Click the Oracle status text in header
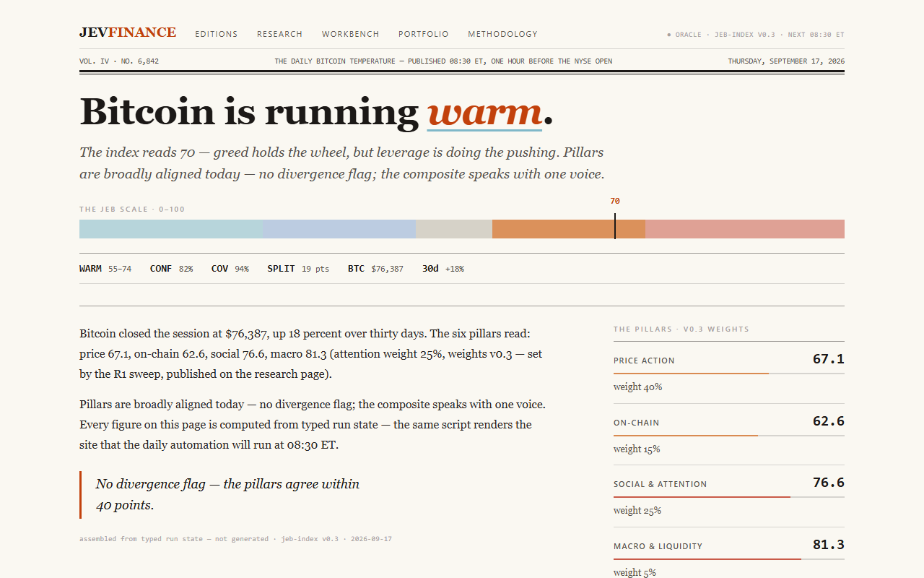The image size is (924, 578). coord(756,35)
